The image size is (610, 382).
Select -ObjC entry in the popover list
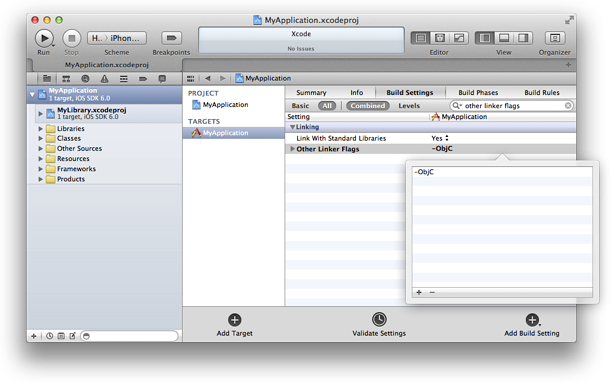(502, 172)
